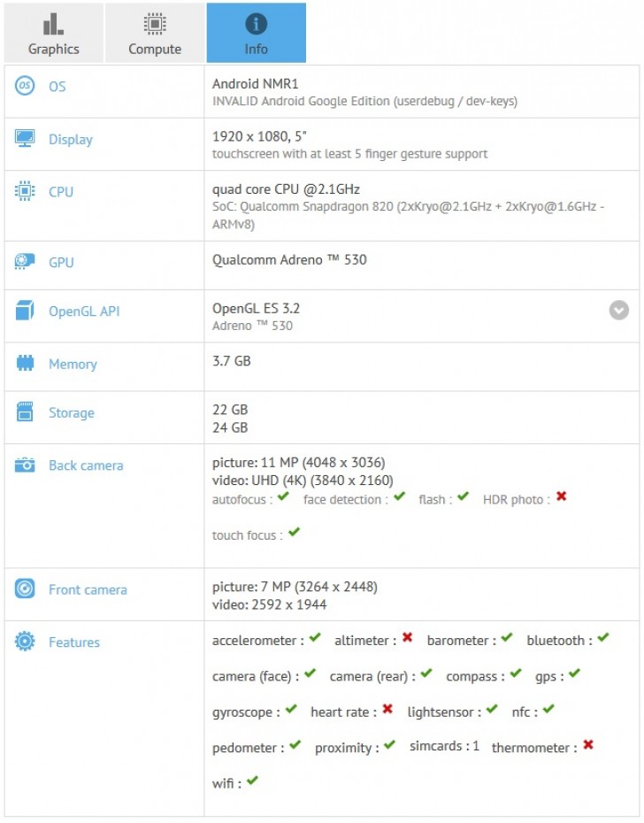This screenshot has height=823, width=644.
Task: Click the Memory chip icon
Action: (24, 365)
